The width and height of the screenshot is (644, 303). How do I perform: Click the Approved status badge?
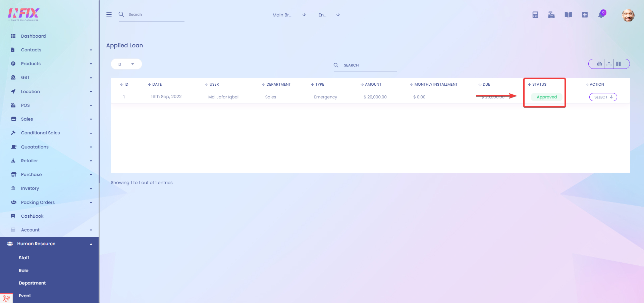(x=547, y=97)
